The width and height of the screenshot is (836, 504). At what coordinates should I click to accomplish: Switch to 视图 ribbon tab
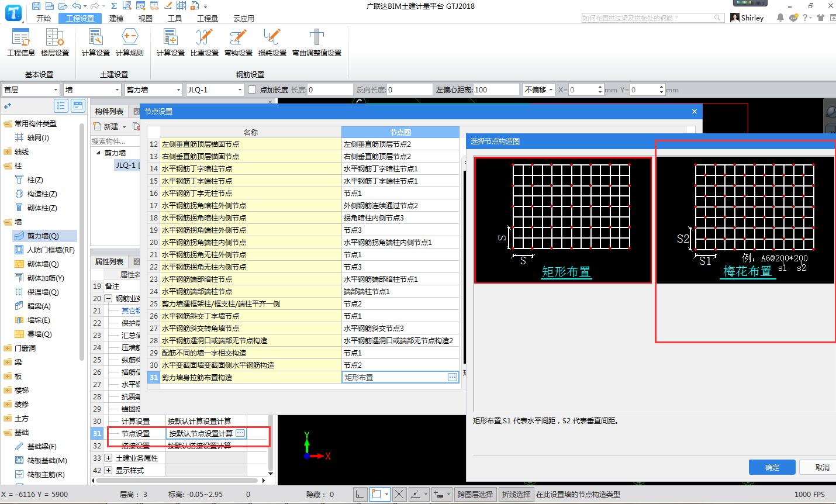click(146, 18)
